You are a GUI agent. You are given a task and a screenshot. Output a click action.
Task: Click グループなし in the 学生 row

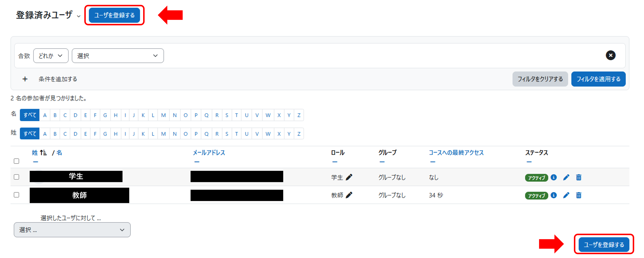[392, 177]
